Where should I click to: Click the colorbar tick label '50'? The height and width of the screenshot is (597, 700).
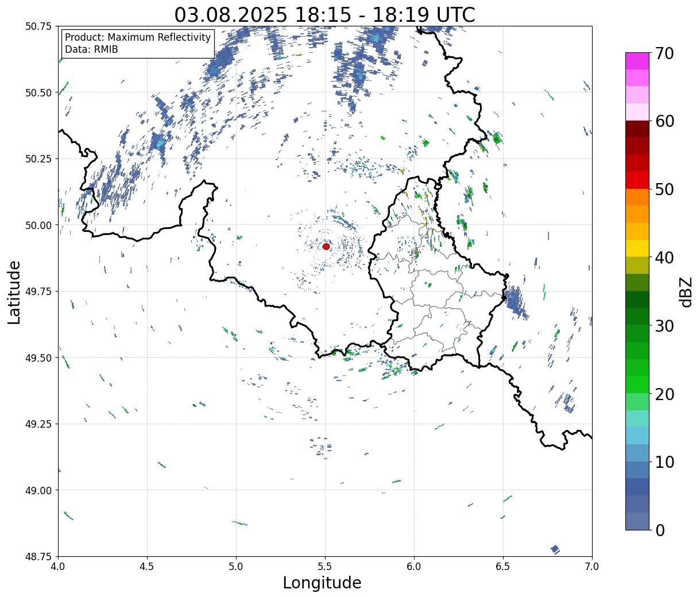click(x=664, y=189)
